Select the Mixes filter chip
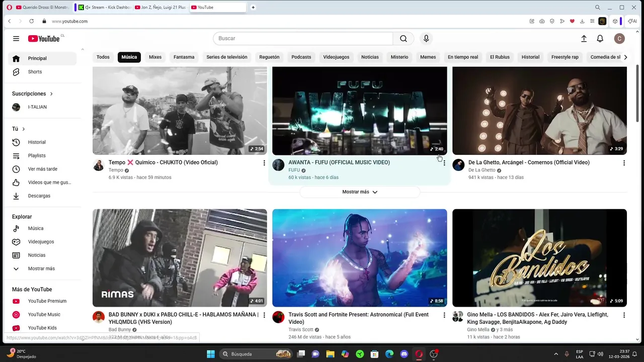This screenshot has height=362, width=644. coord(155,57)
